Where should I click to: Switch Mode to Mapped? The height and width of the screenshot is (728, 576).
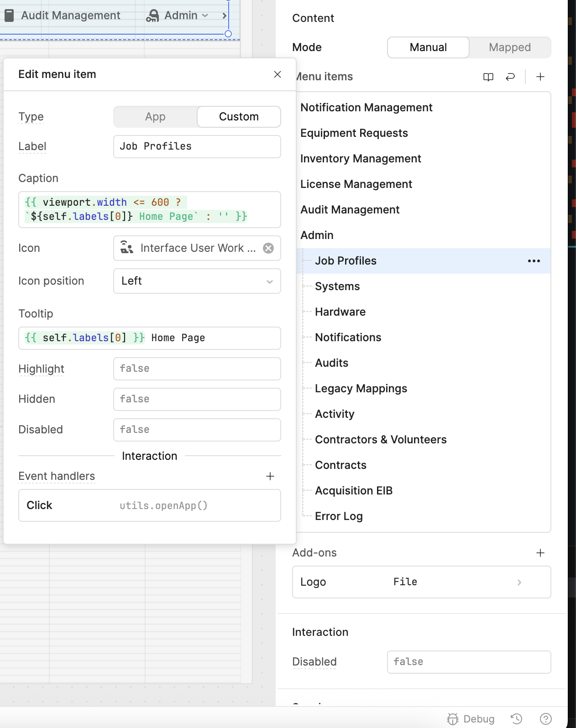pos(509,47)
